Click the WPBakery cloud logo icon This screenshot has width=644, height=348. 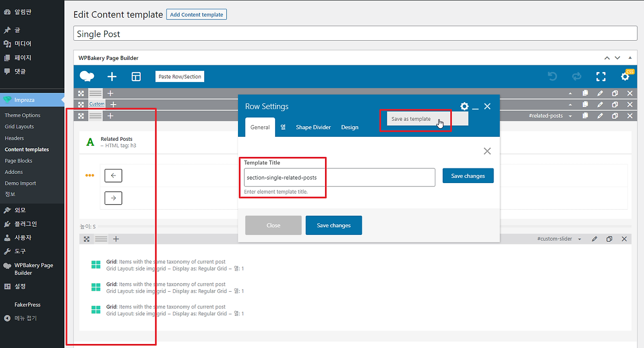[87, 76]
